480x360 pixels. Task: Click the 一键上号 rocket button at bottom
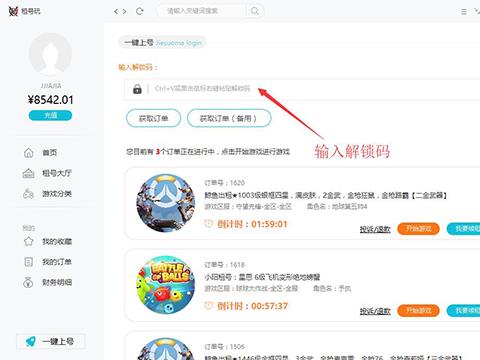click(x=51, y=341)
